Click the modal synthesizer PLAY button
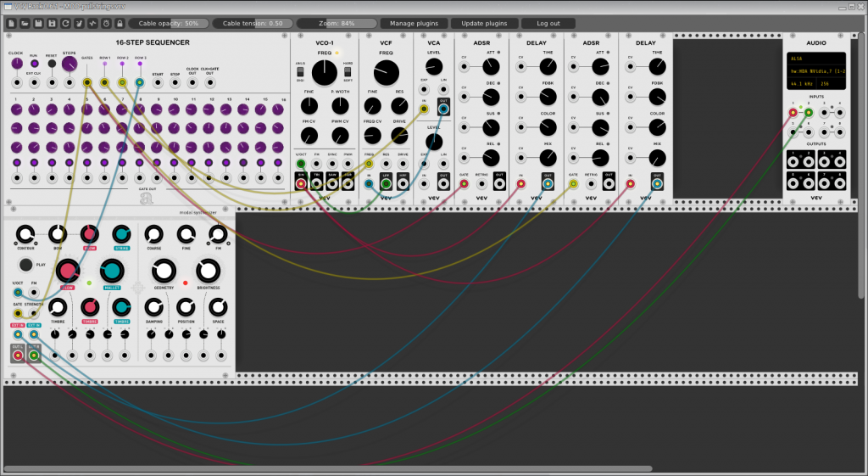Image resolution: width=868 pixels, height=476 pixels. tap(25, 265)
